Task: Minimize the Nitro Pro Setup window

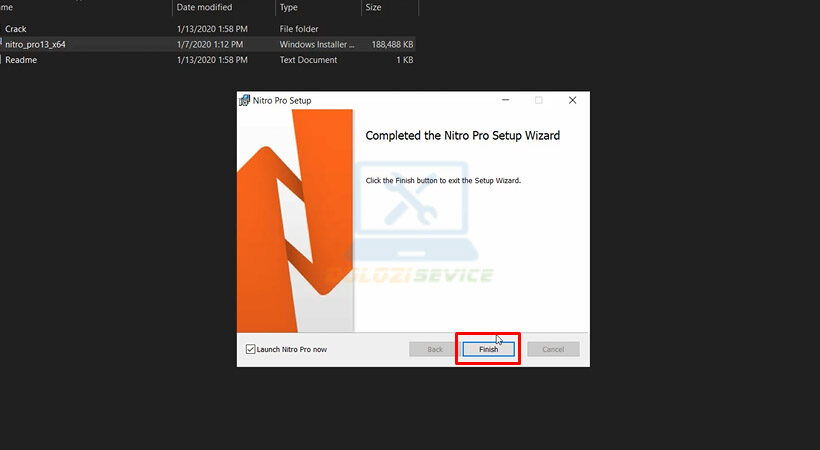Action: click(x=505, y=101)
